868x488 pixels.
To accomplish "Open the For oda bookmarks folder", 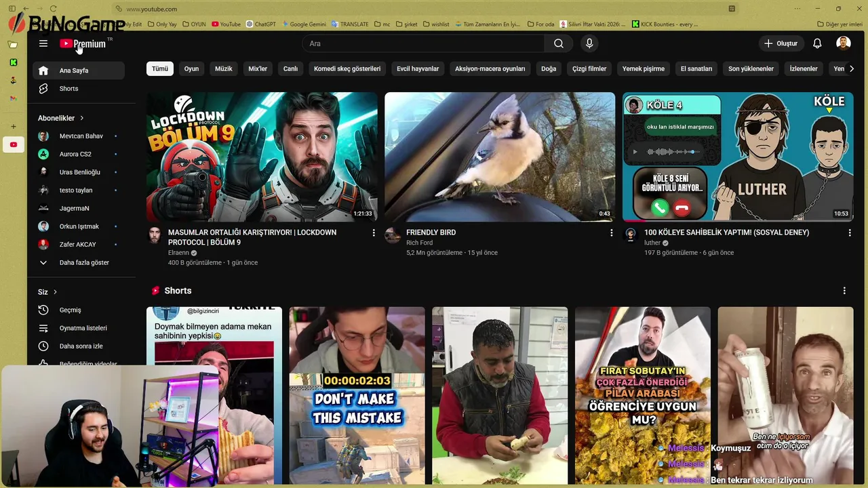I will pos(540,24).
